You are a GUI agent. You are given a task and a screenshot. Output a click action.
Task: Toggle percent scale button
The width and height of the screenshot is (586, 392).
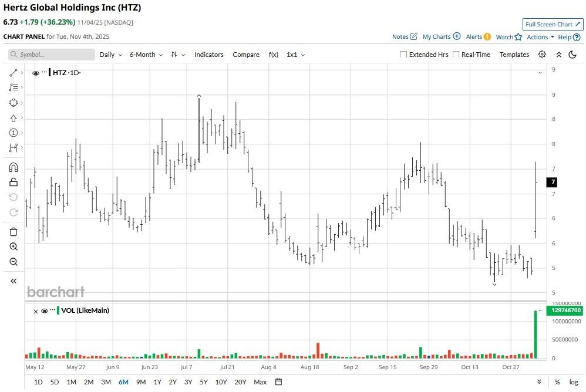tap(557, 382)
